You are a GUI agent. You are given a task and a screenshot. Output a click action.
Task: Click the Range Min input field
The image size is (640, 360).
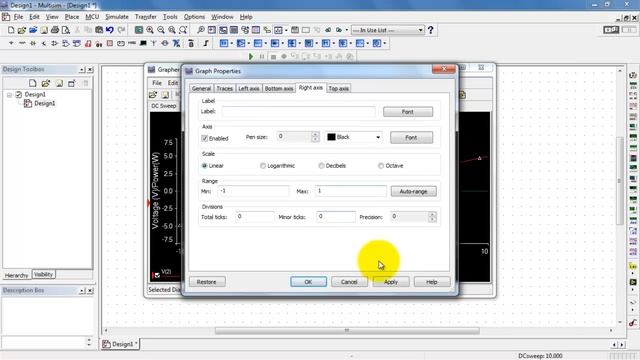tap(253, 191)
